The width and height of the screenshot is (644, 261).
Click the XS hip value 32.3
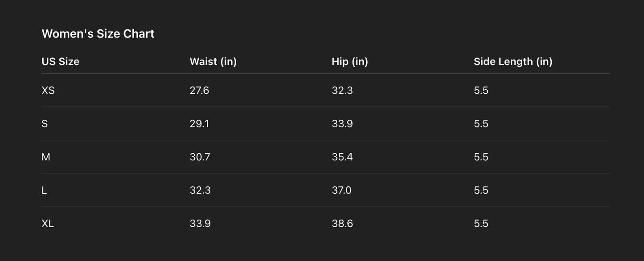coord(342,90)
